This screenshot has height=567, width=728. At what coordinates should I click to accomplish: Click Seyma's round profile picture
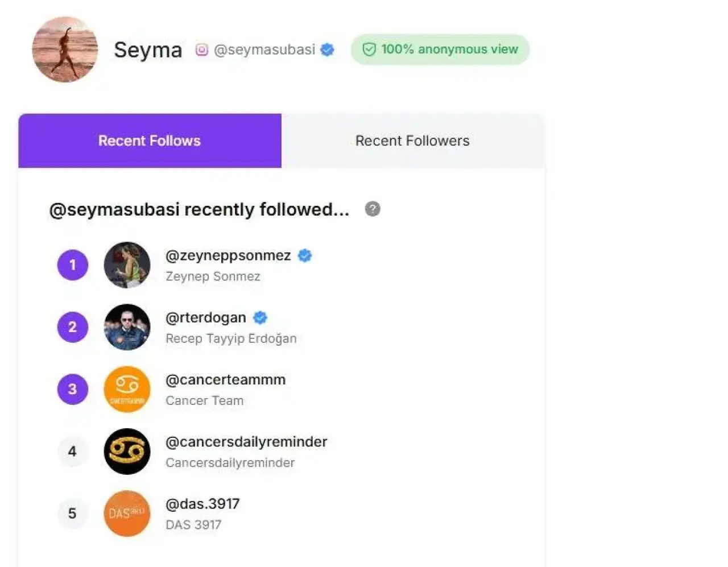coord(65,49)
